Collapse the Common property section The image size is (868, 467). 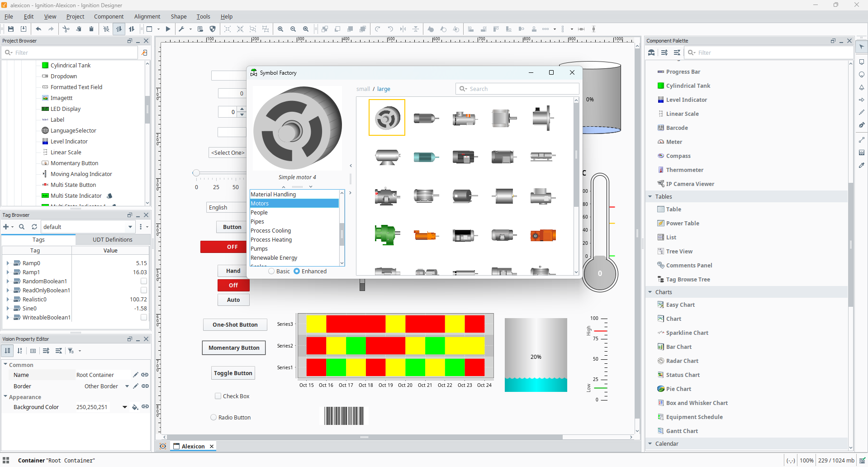click(x=5, y=364)
